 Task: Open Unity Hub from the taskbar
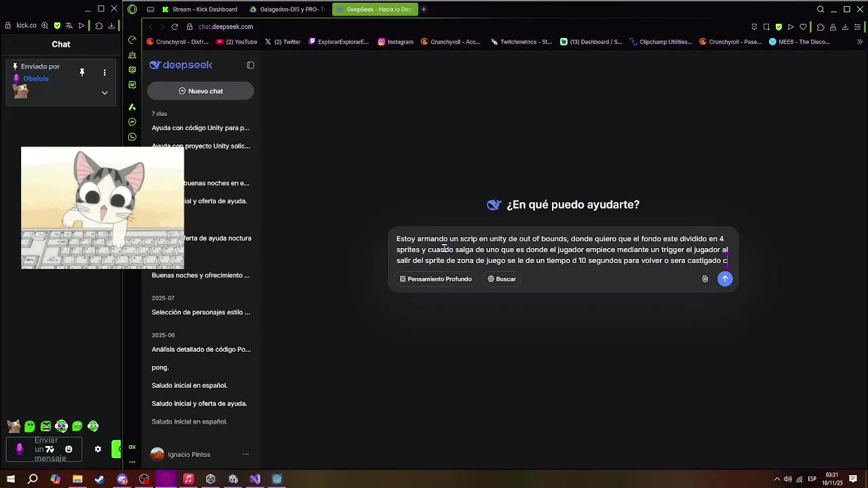click(x=211, y=479)
